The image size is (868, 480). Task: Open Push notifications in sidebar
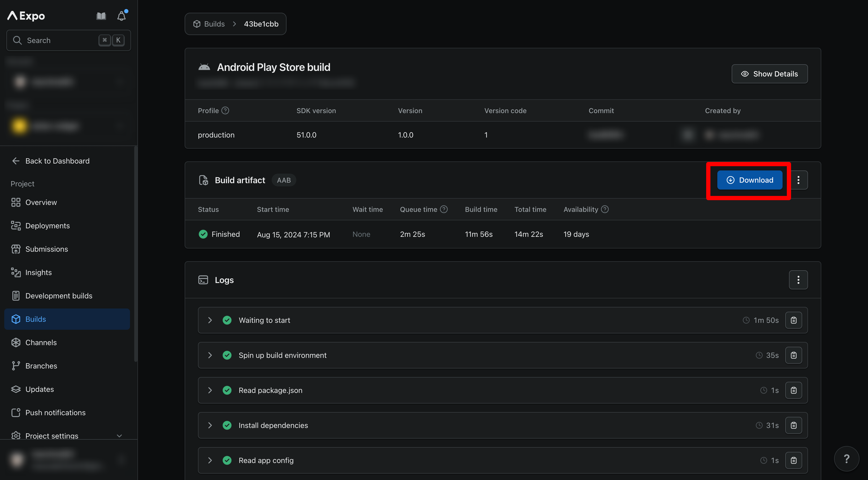point(67,413)
